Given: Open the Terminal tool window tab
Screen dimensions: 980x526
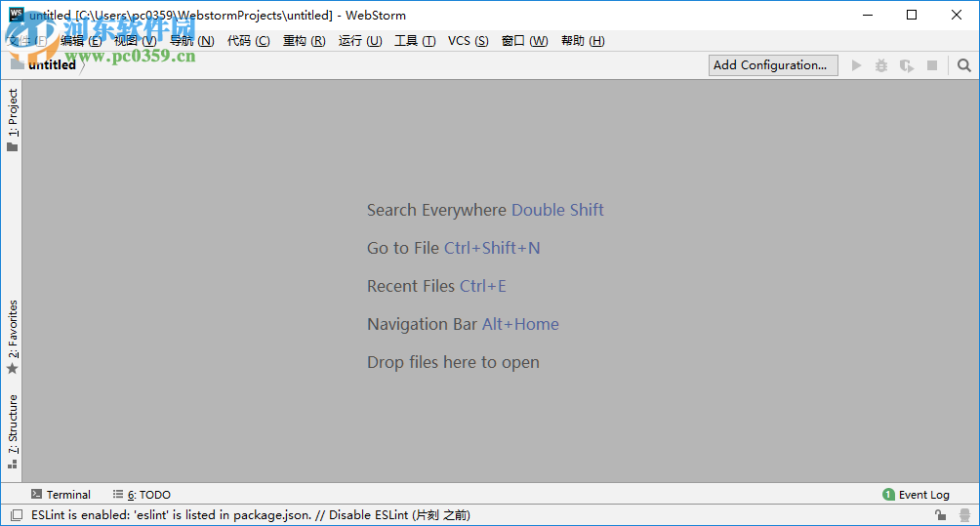Looking at the screenshot, I should tap(61, 494).
